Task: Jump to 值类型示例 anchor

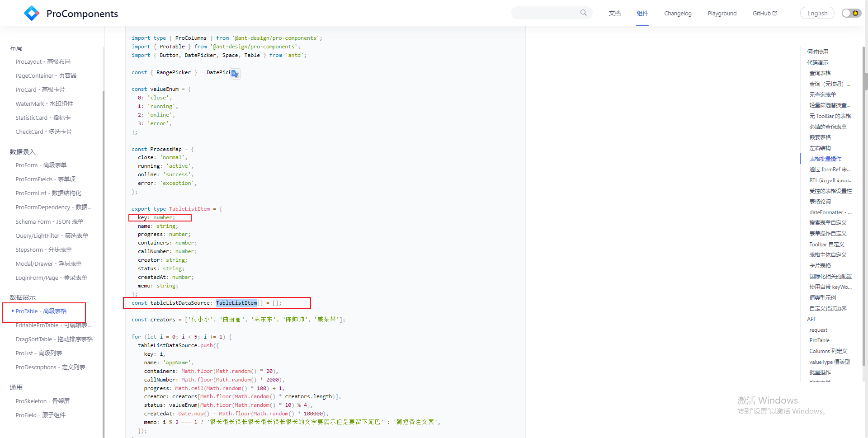Action: pos(823,298)
